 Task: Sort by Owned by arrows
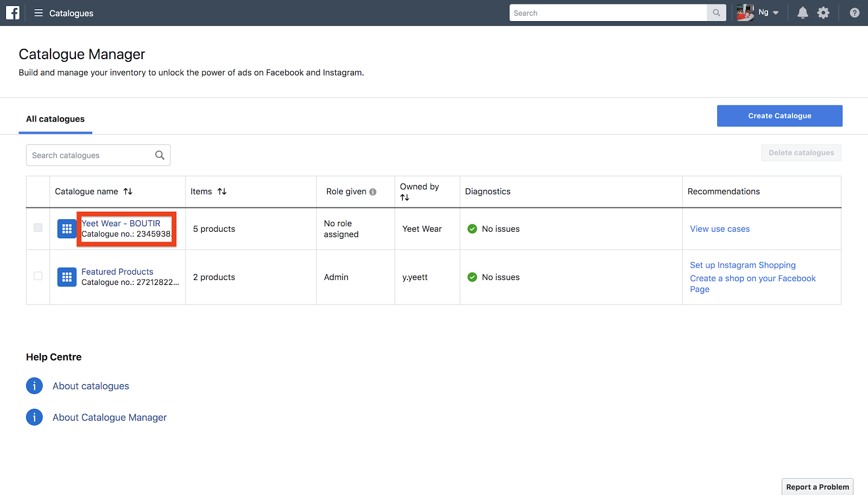[x=405, y=198]
